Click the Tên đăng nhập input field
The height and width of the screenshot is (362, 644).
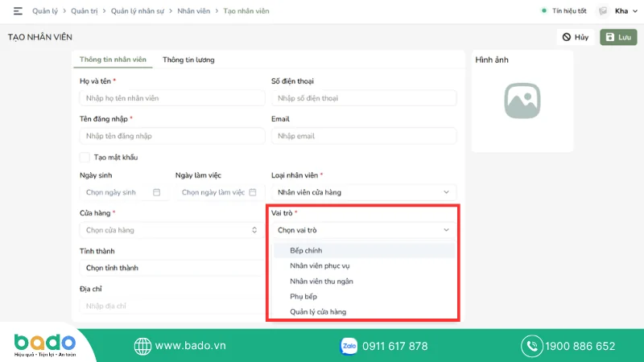[172, 136]
